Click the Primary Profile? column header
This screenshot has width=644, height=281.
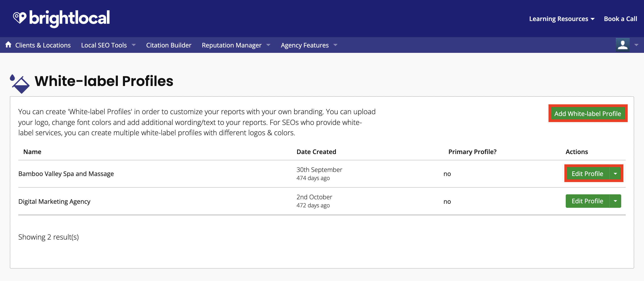(472, 152)
